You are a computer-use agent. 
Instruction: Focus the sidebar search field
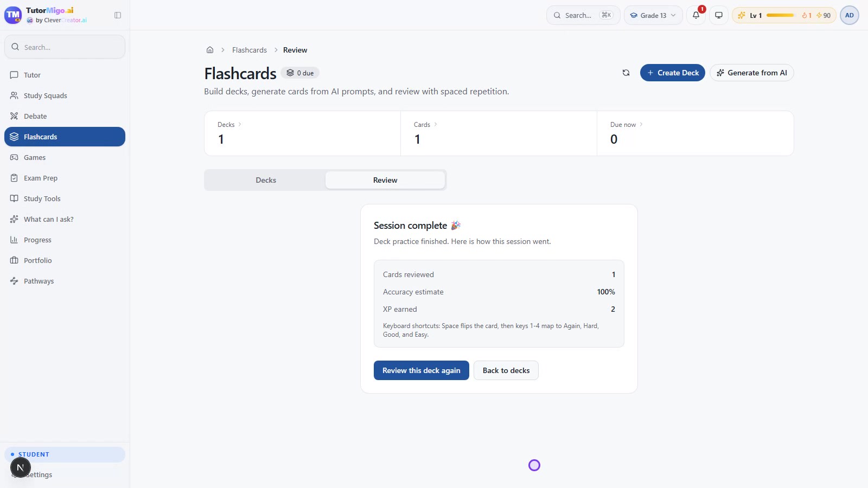(65, 47)
